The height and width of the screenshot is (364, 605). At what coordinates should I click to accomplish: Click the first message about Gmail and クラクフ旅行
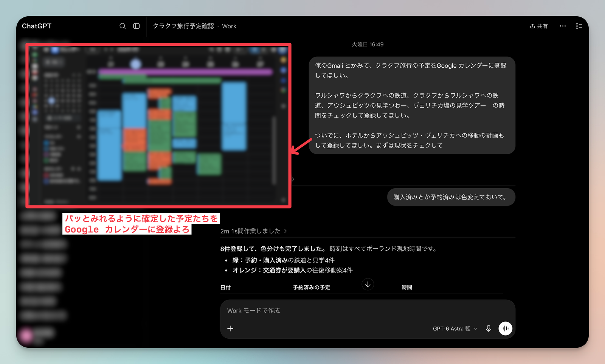[412, 105]
